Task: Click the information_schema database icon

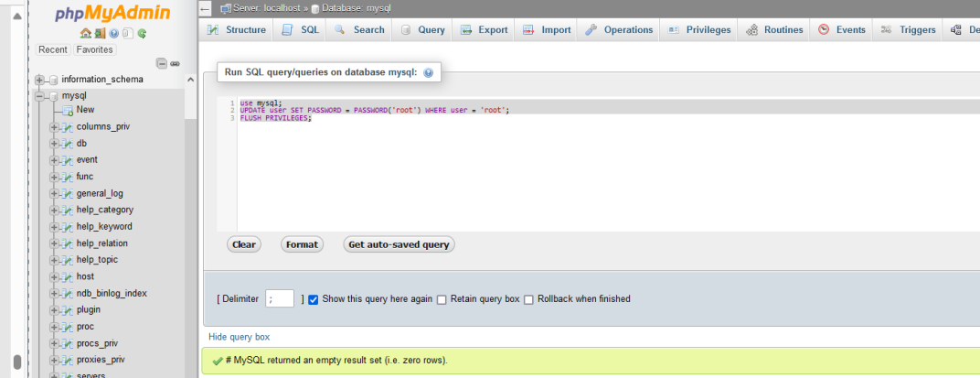Action: click(54, 81)
